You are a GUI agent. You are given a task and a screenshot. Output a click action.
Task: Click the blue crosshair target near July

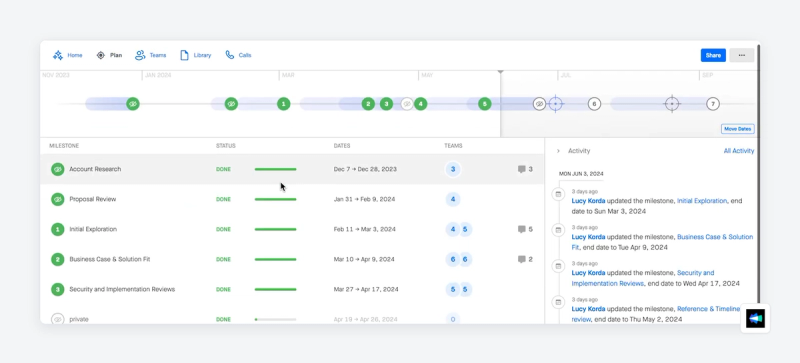click(x=556, y=104)
